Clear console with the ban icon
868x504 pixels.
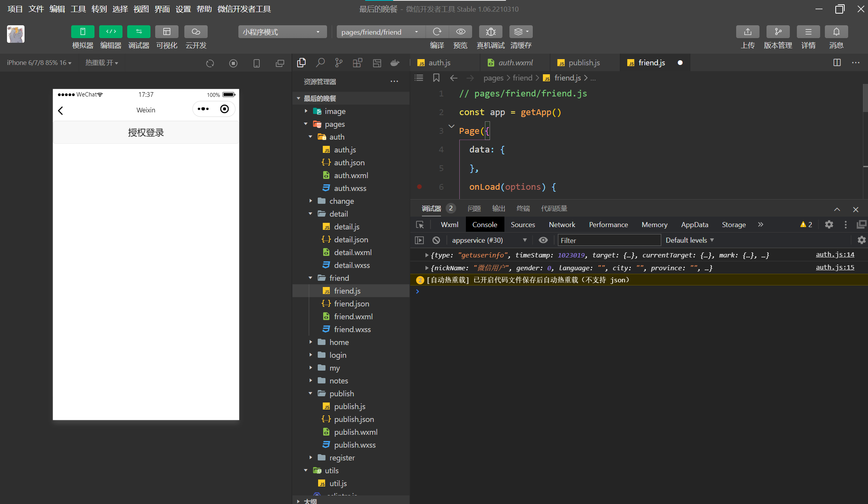(x=436, y=240)
